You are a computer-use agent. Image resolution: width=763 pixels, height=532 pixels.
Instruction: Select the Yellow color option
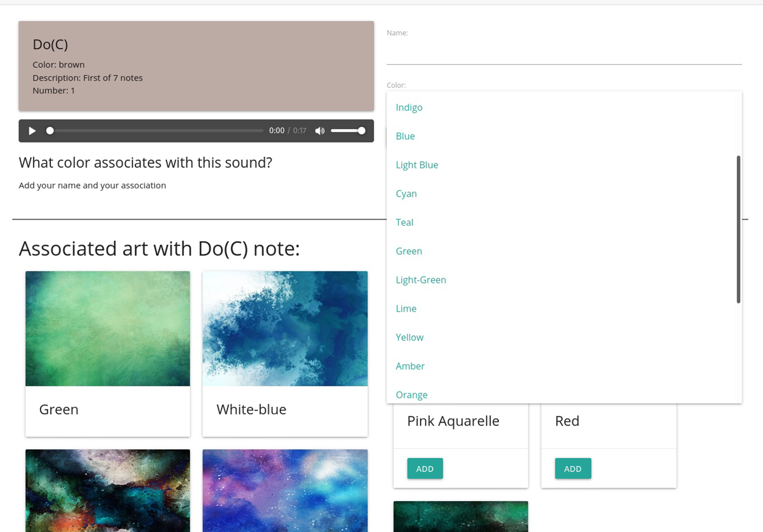pyautogui.click(x=564, y=337)
